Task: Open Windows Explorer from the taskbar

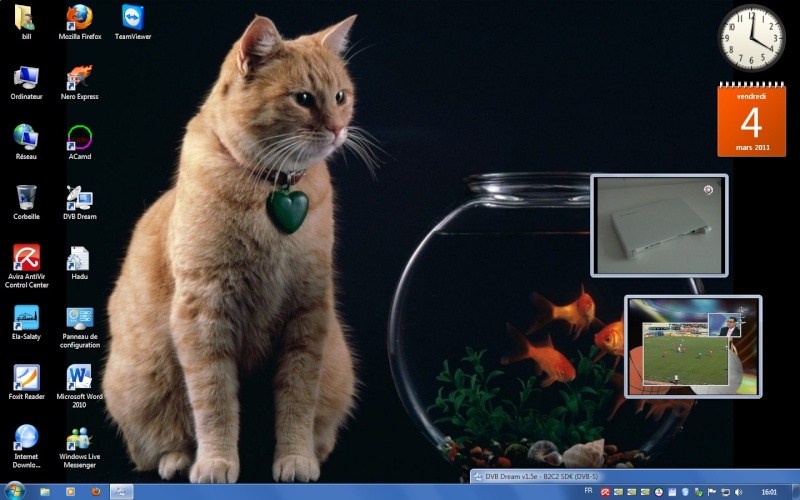Action: click(45, 492)
